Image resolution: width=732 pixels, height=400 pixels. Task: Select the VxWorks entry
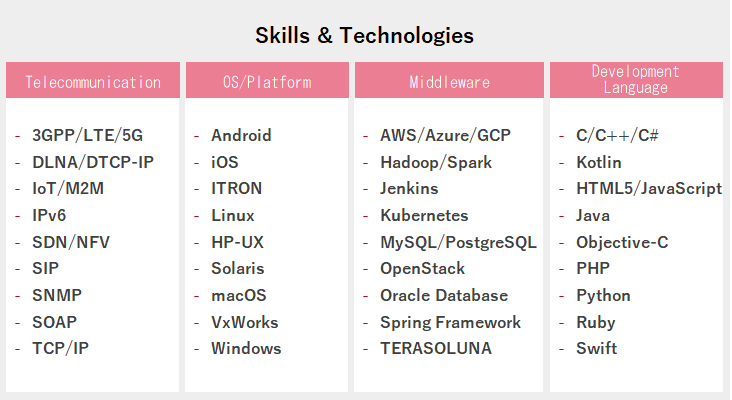pos(245,322)
